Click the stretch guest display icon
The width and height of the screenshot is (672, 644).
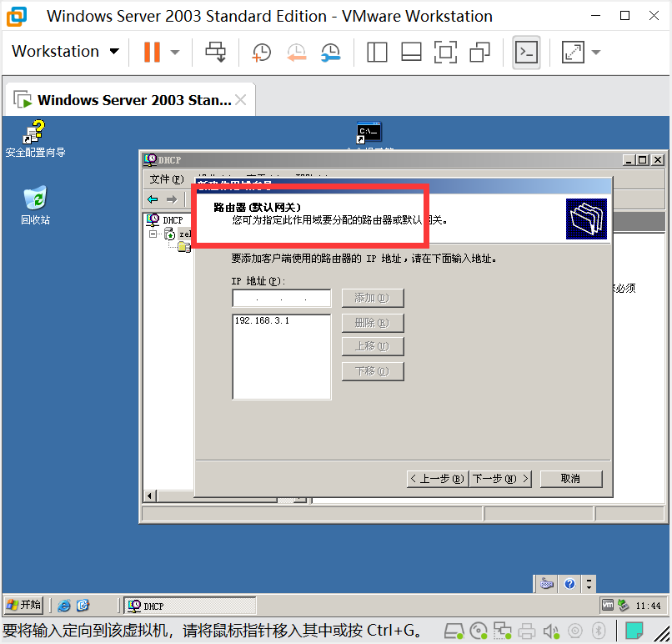(x=573, y=53)
